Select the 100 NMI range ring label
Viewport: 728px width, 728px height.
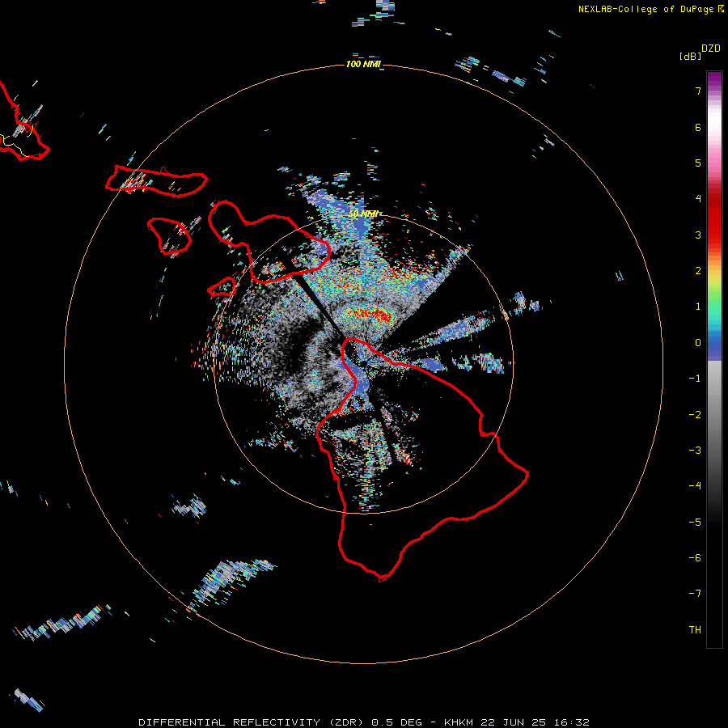(363, 64)
